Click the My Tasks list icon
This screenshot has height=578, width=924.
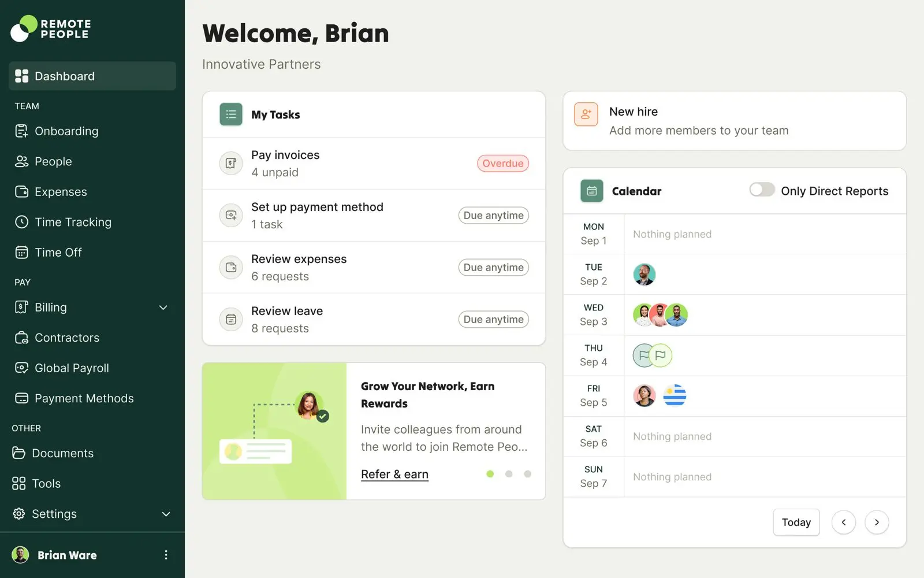tap(231, 114)
